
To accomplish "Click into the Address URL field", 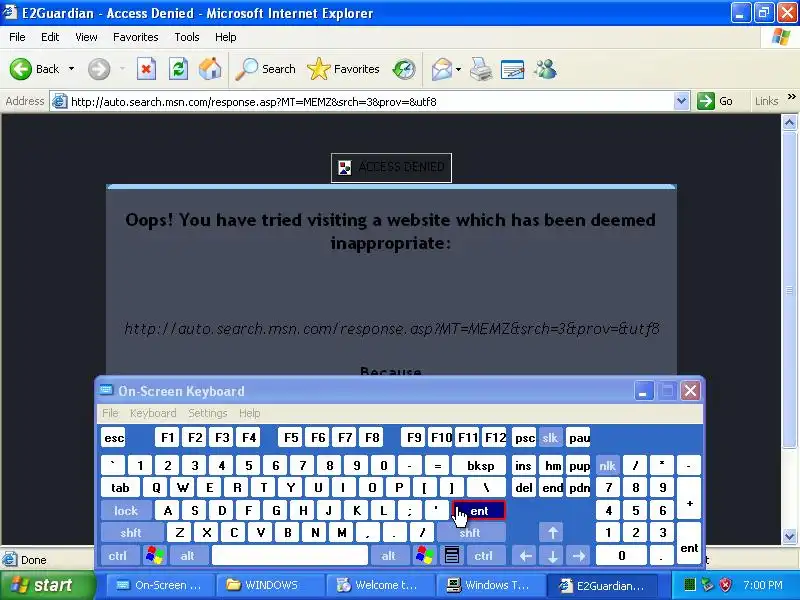I will click(370, 102).
